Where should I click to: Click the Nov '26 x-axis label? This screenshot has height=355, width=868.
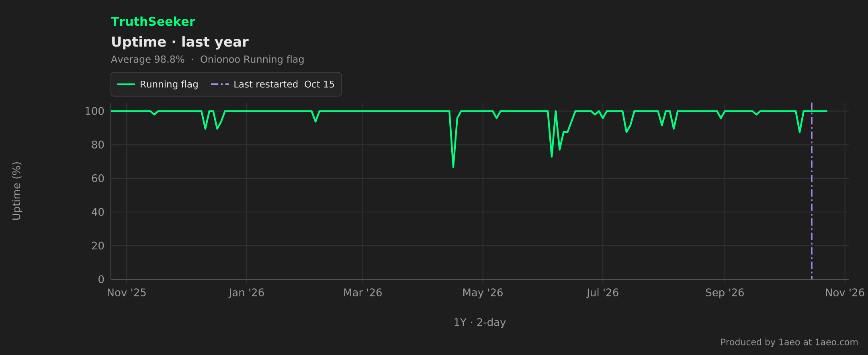click(x=845, y=293)
